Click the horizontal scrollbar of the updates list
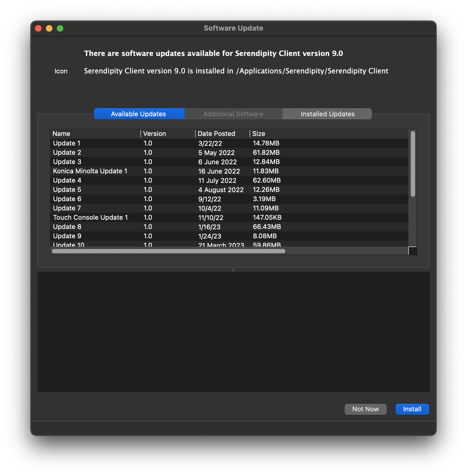 click(169, 251)
